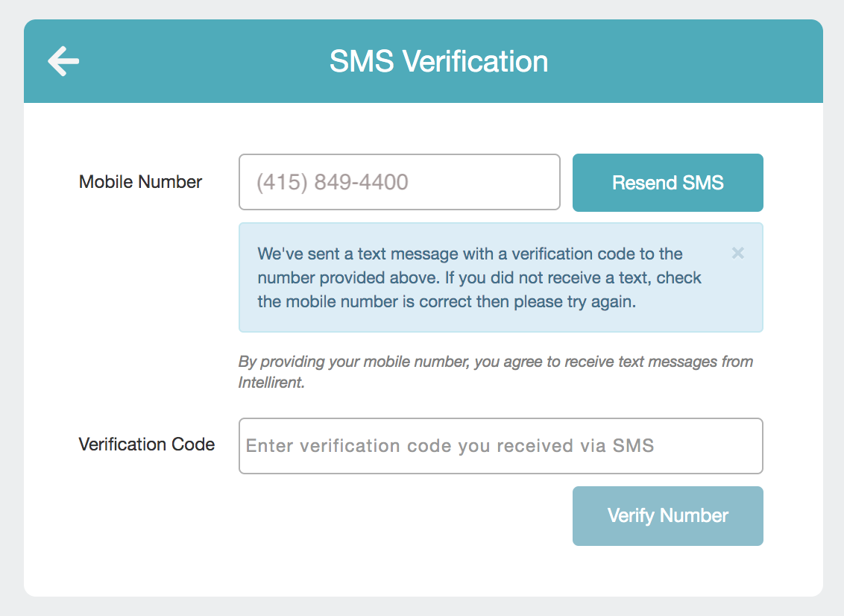844x616 pixels.
Task: Click the word SMS in the header title
Action: (x=362, y=61)
